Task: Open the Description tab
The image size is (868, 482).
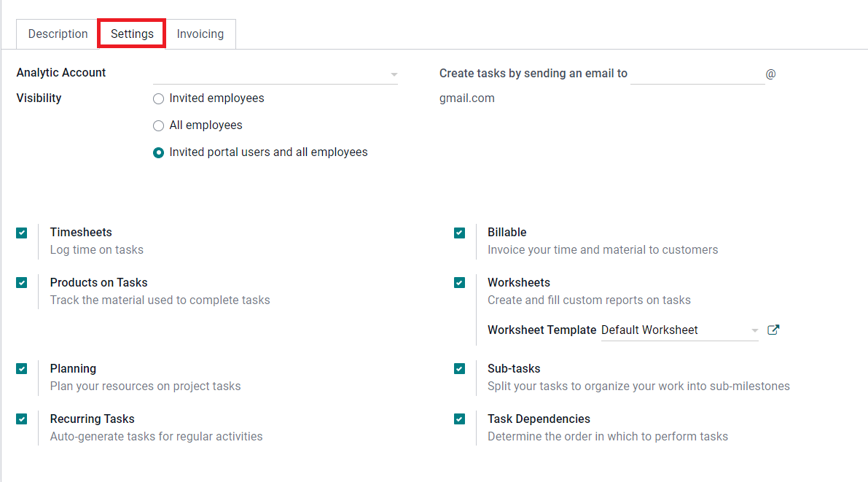Action: click(58, 34)
